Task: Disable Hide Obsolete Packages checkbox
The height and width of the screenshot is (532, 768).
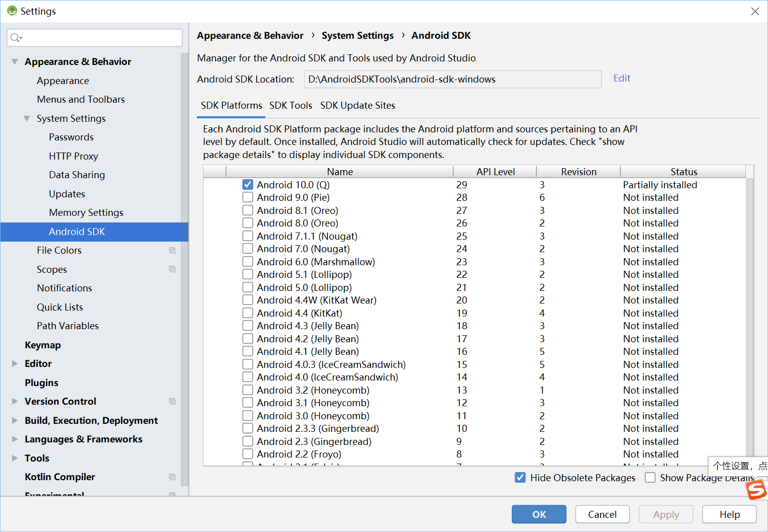Action: [520, 478]
